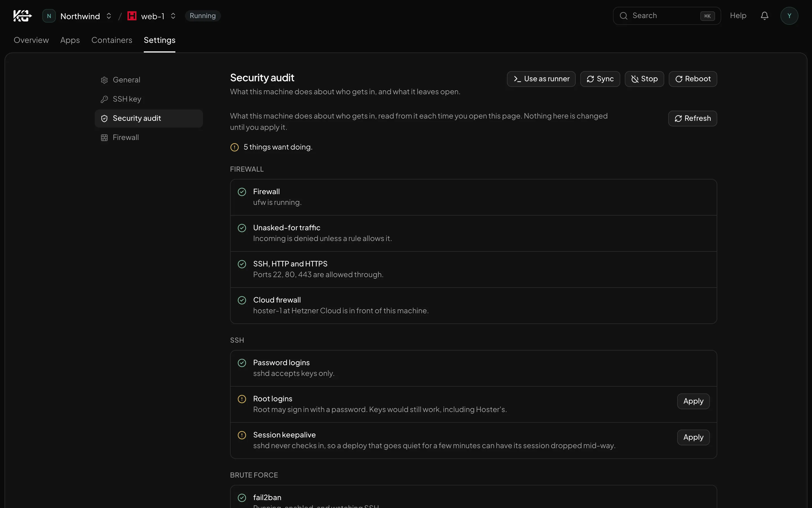The image size is (812, 508).
Task: Click the gear icon beside General
Action: (104, 80)
